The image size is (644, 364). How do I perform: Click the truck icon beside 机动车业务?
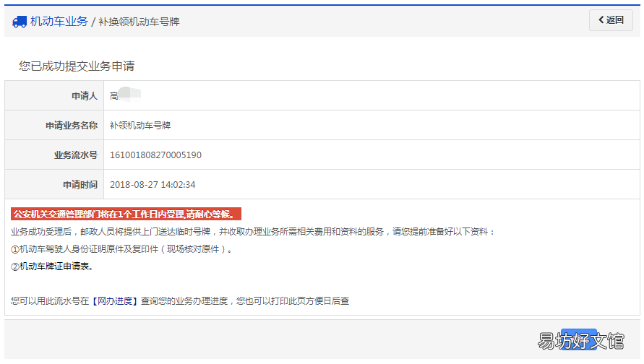pos(20,22)
